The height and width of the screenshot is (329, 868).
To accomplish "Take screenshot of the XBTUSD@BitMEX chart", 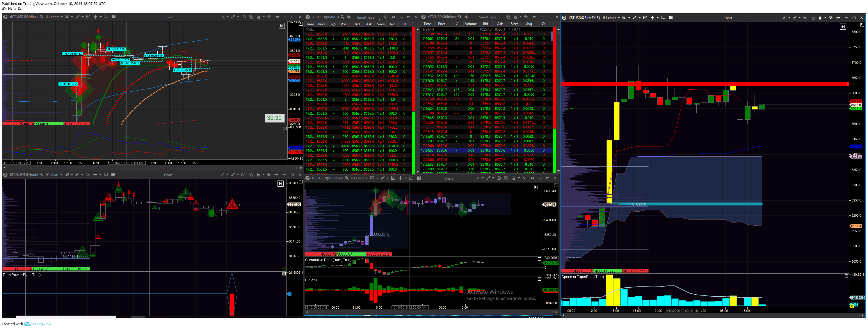I will click(x=805, y=18).
